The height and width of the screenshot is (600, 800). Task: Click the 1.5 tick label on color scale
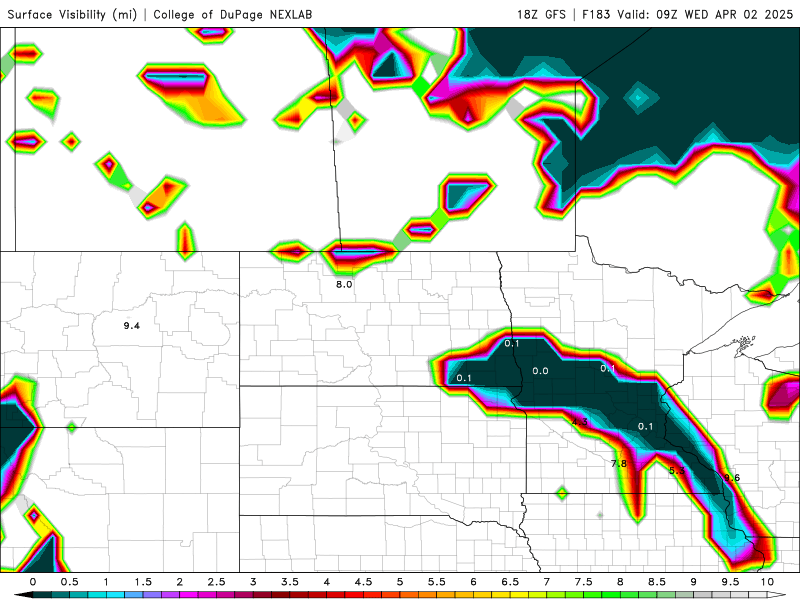[143, 582]
